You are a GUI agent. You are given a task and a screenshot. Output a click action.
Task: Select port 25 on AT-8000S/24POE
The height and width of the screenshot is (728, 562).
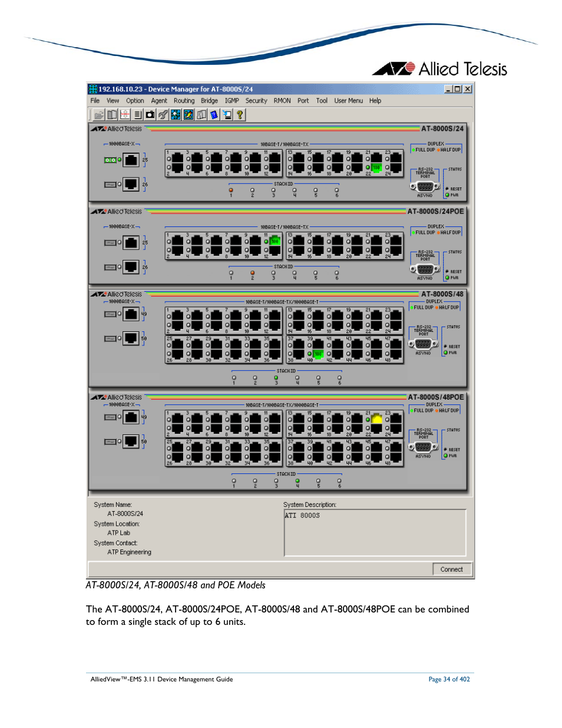coord(131,242)
